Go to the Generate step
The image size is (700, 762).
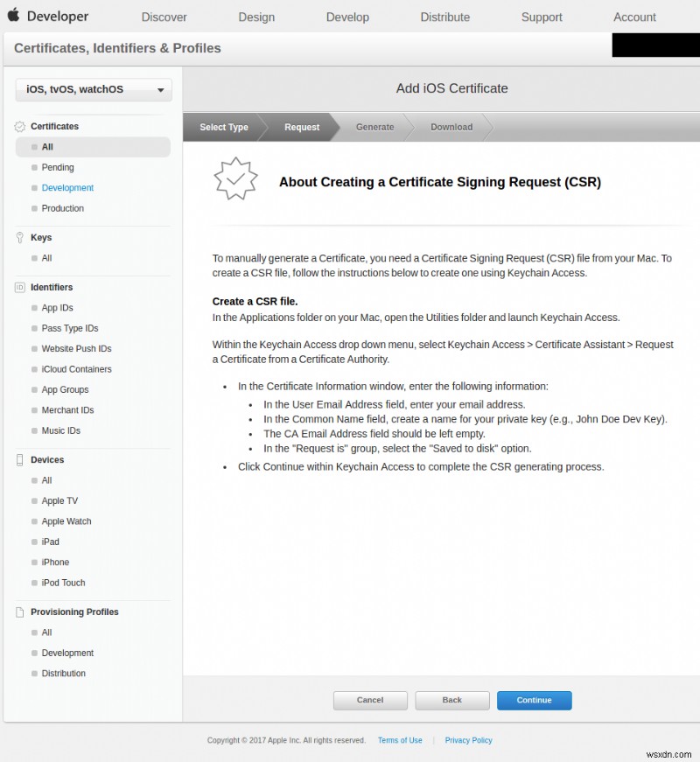(x=374, y=128)
